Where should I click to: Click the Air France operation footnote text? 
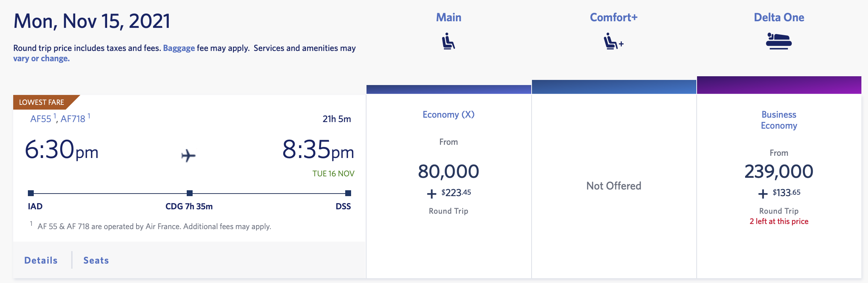pyautogui.click(x=154, y=227)
